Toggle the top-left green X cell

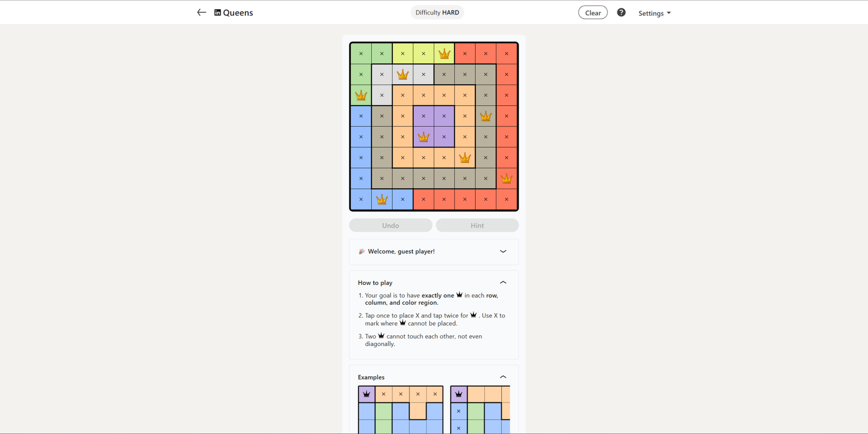coord(361,54)
